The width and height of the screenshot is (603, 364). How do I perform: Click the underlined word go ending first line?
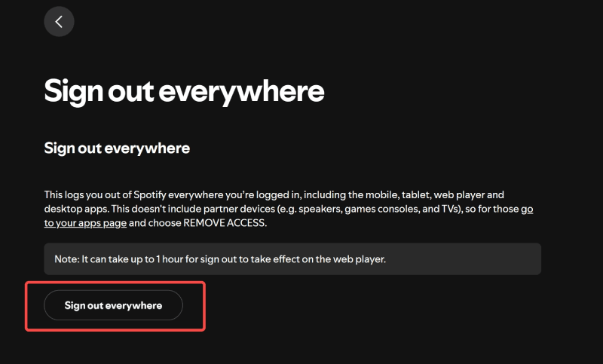pyautogui.click(x=527, y=209)
